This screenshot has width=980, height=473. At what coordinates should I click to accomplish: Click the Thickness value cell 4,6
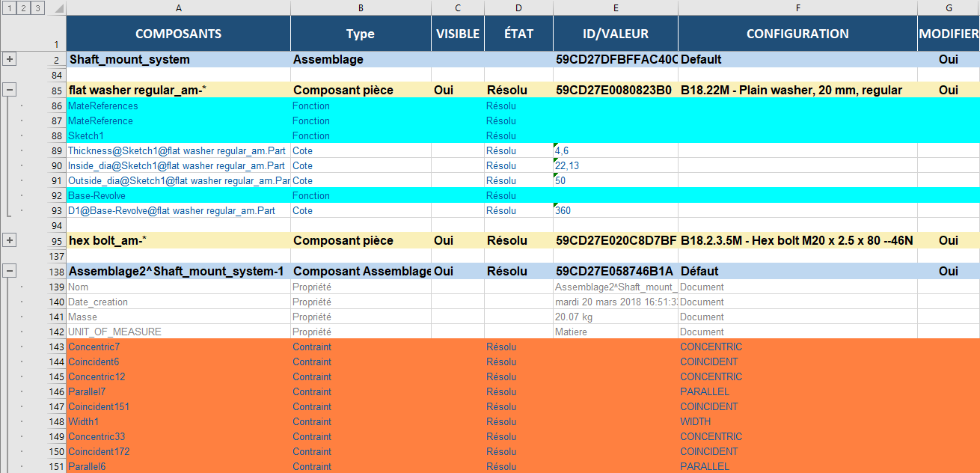click(x=615, y=150)
